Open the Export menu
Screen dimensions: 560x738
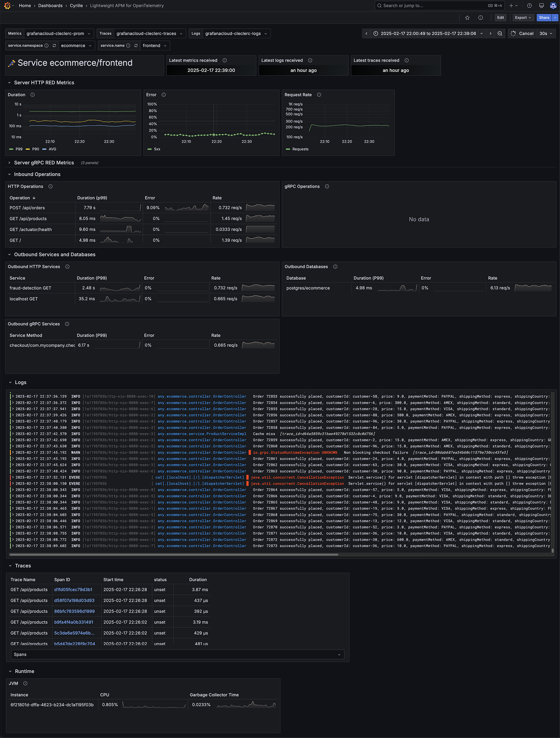(x=523, y=18)
